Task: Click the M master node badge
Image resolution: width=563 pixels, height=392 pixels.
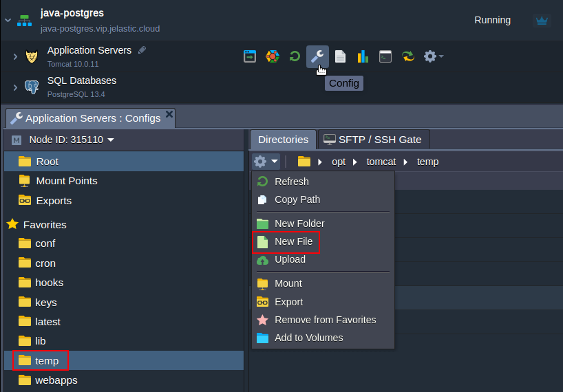Action: coord(17,140)
